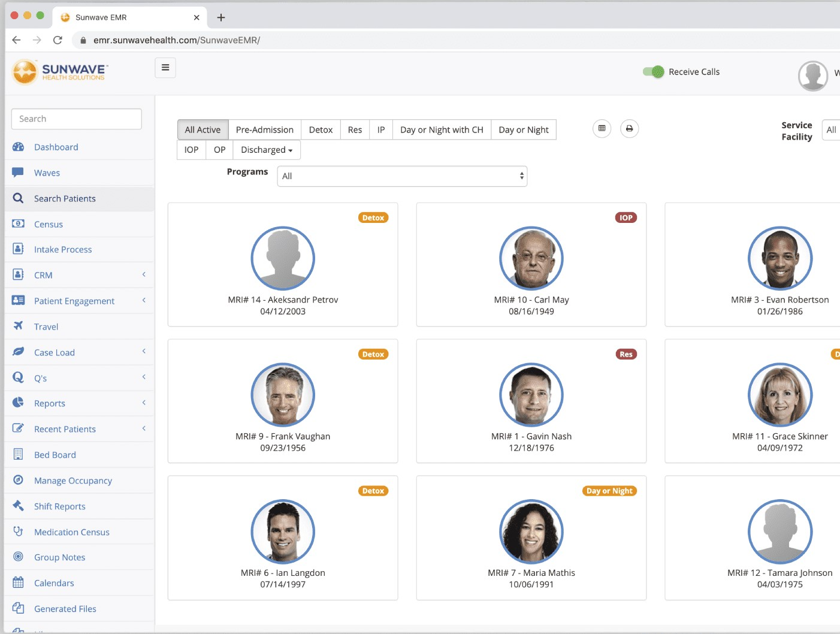840x634 pixels.
Task: Disable the Receive Calls switch
Action: tap(654, 71)
